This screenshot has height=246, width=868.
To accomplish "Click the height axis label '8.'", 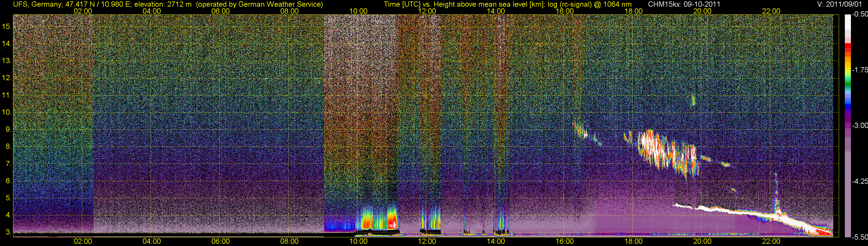I will tap(8, 147).
